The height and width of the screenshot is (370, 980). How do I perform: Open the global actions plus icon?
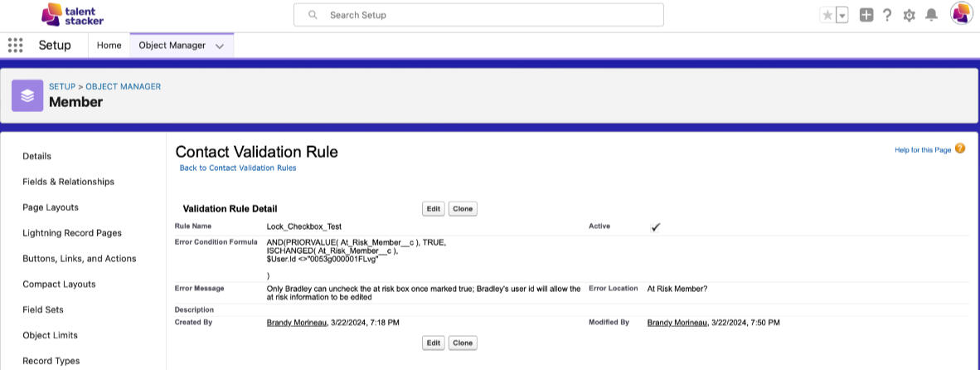point(866,15)
